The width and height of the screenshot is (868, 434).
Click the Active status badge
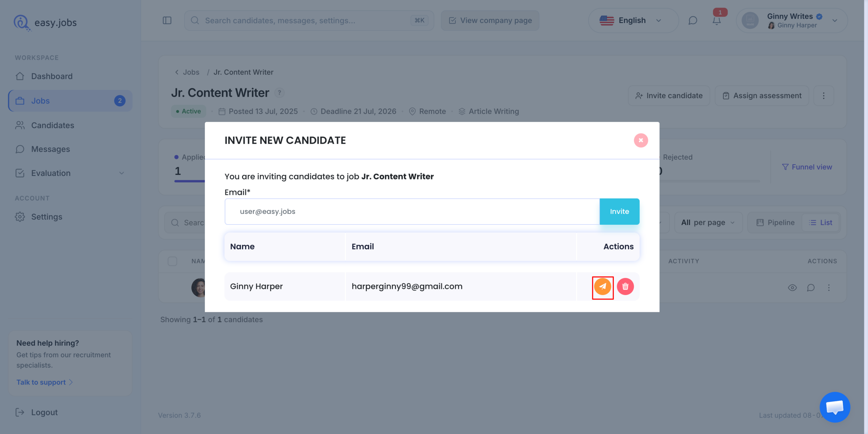(188, 111)
